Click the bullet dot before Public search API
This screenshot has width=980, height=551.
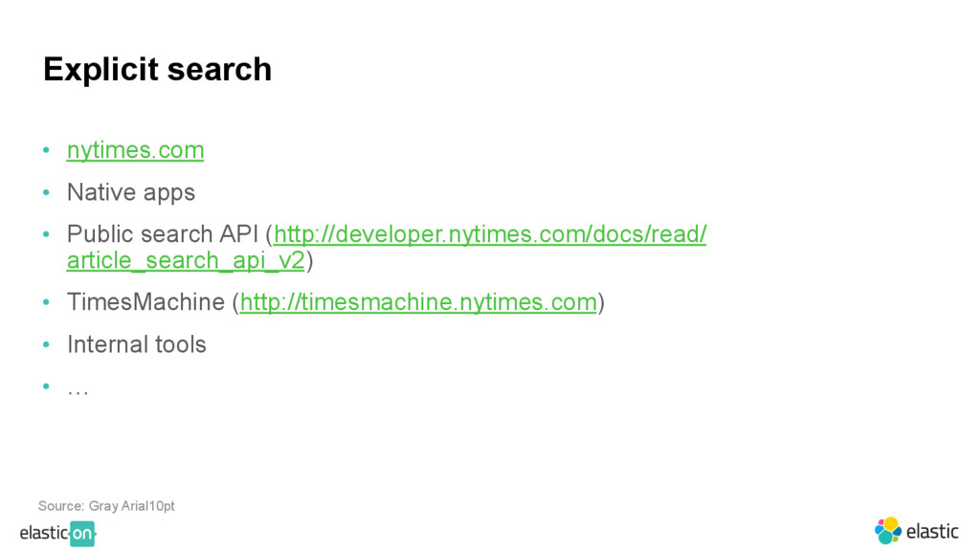(46, 234)
